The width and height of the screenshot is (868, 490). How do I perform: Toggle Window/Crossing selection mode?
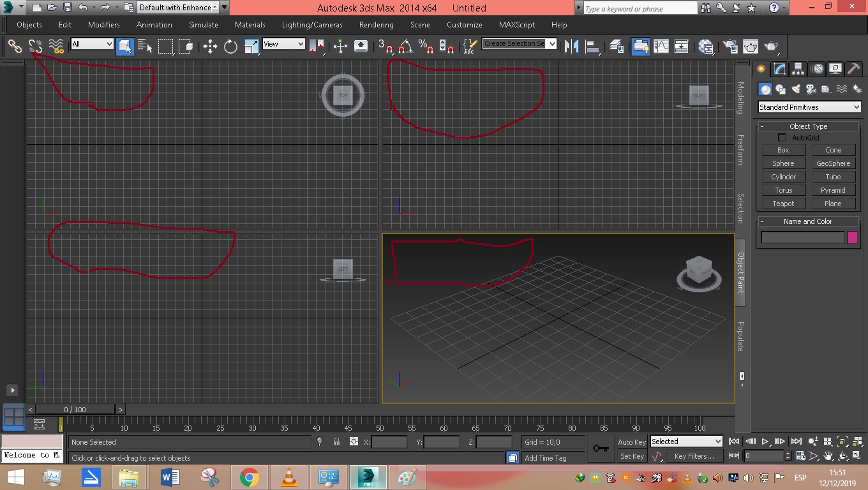pyautogui.click(x=186, y=46)
